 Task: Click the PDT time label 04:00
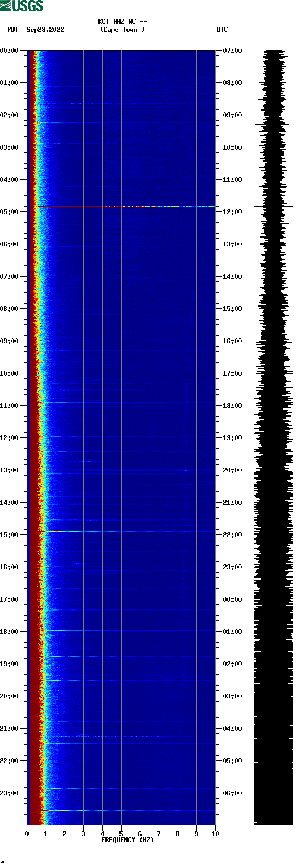[x=9, y=180]
